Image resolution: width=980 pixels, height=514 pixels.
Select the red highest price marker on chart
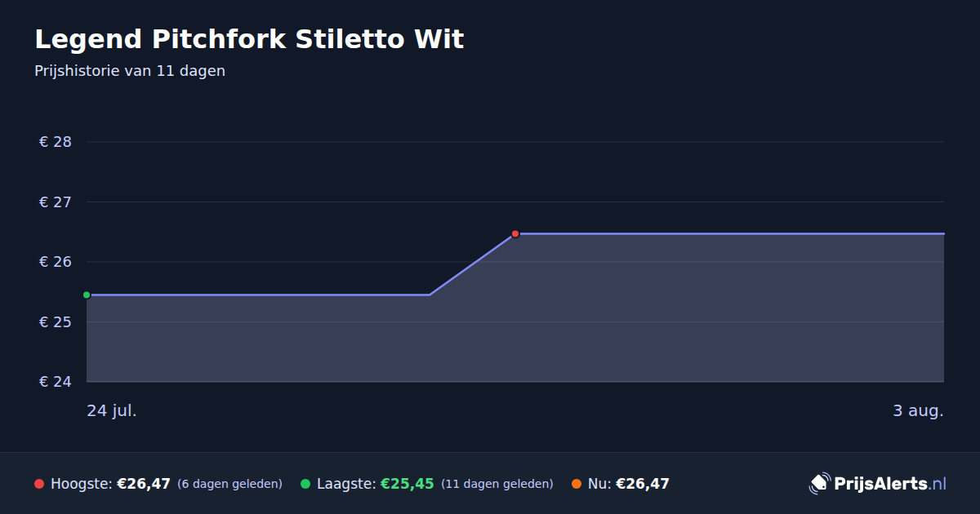coord(515,234)
